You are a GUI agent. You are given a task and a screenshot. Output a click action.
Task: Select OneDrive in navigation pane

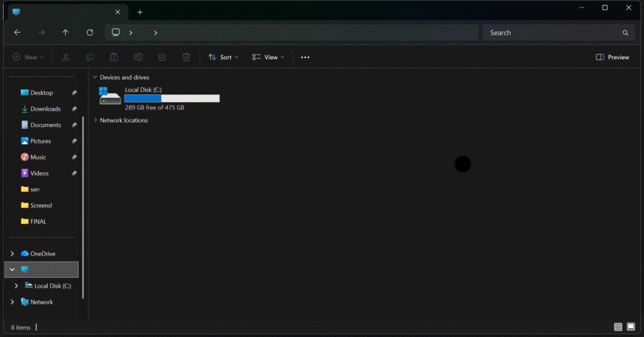(42, 253)
